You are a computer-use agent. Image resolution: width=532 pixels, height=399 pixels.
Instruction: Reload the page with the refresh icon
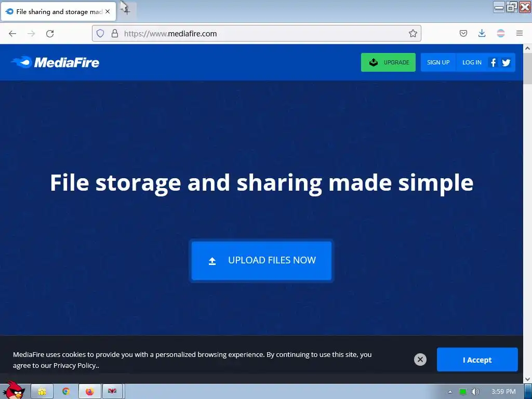pos(50,33)
